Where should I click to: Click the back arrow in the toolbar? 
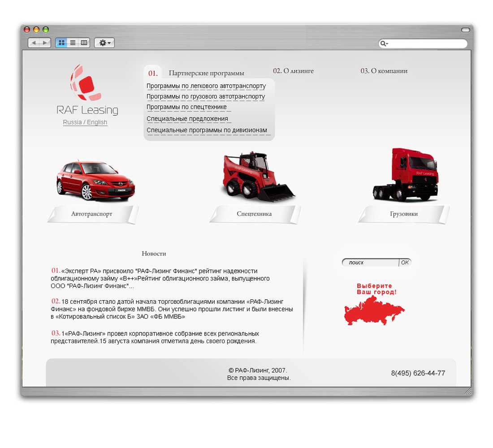[34, 43]
